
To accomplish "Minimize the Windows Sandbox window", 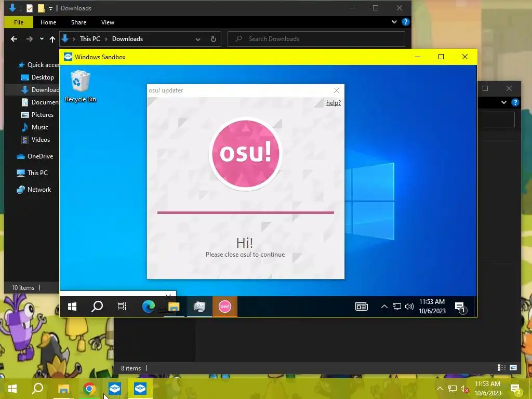I will click(x=418, y=57).
